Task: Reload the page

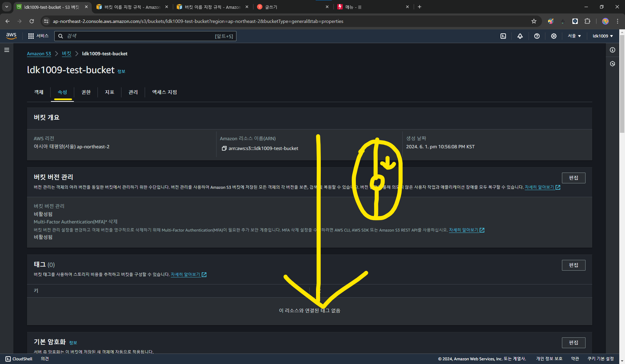Action: pyautogui.click(x=32, y=21)
